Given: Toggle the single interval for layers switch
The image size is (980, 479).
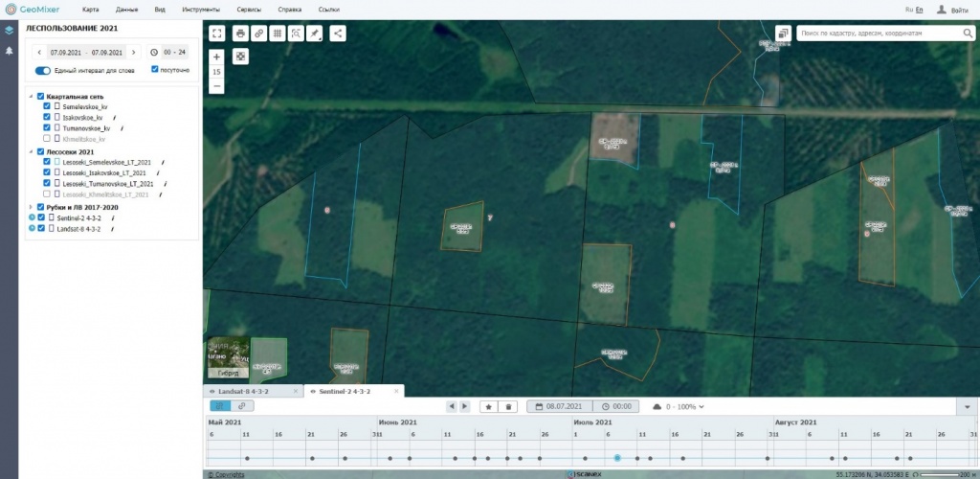Looking at the screenshot, I should [42, 71].
